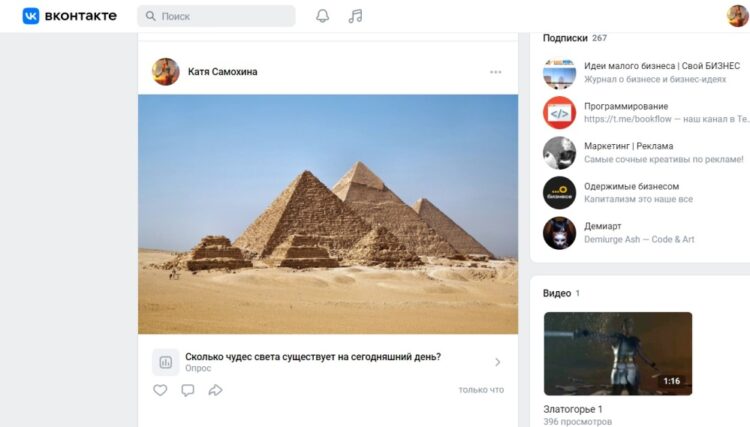The width and height of the screenshot is (750, 427).
Task: Open the Программирование community name
Action: [626, 106]
